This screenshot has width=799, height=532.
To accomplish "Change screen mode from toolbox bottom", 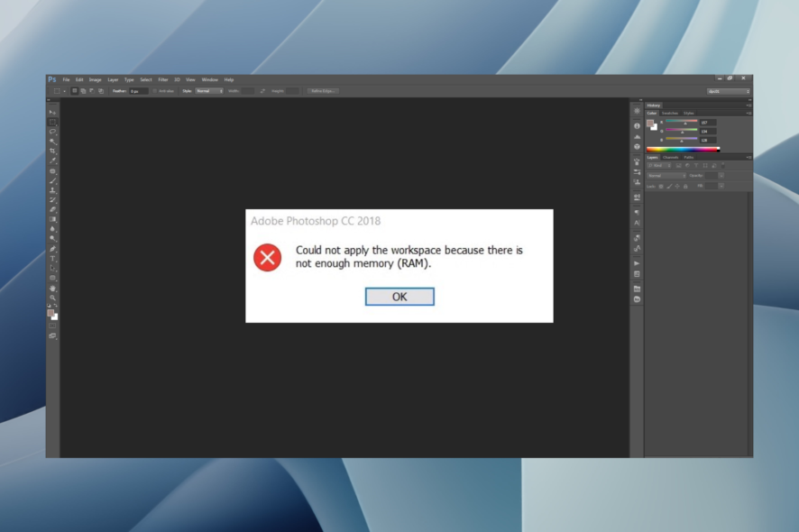I will (52, 335).
